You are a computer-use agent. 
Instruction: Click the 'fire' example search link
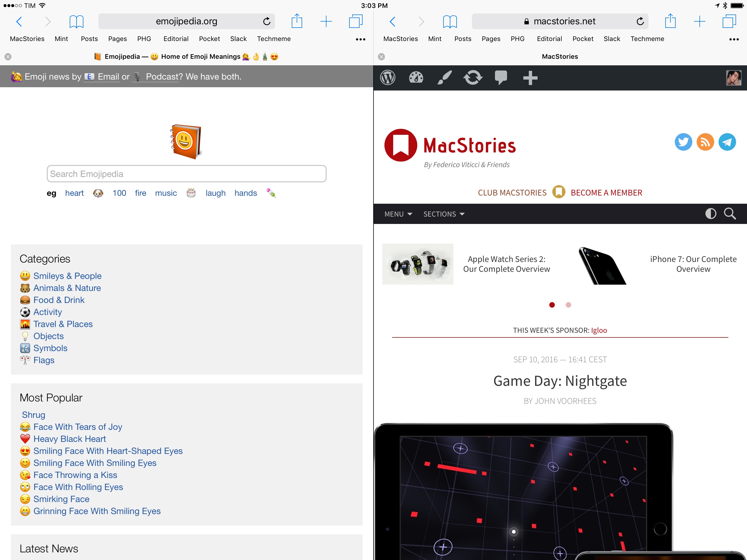141,193
